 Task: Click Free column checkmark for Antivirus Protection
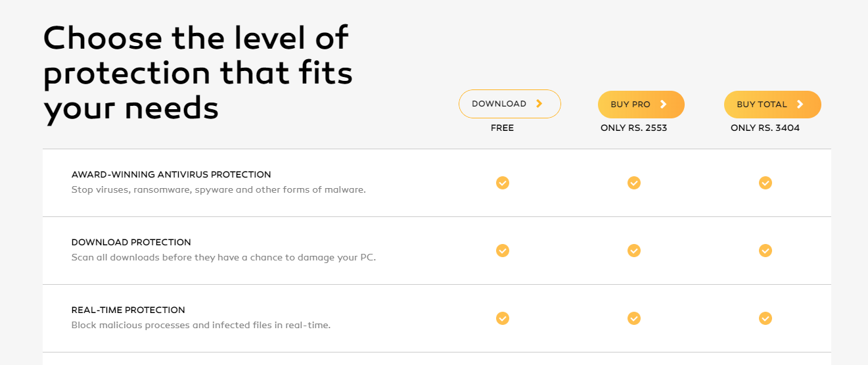[503, 183]
